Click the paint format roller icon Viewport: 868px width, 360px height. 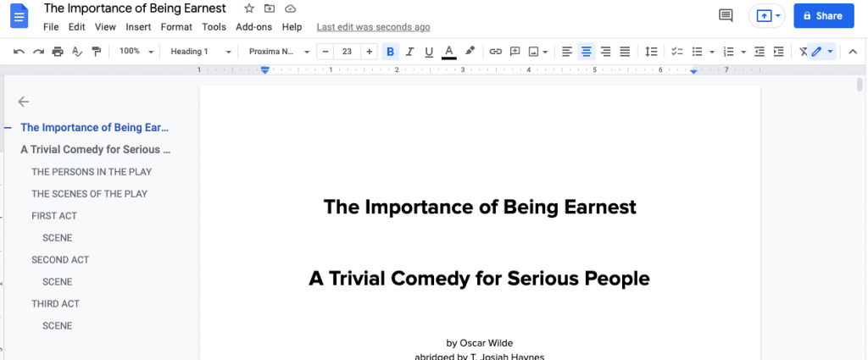click(x=96, y=52)
